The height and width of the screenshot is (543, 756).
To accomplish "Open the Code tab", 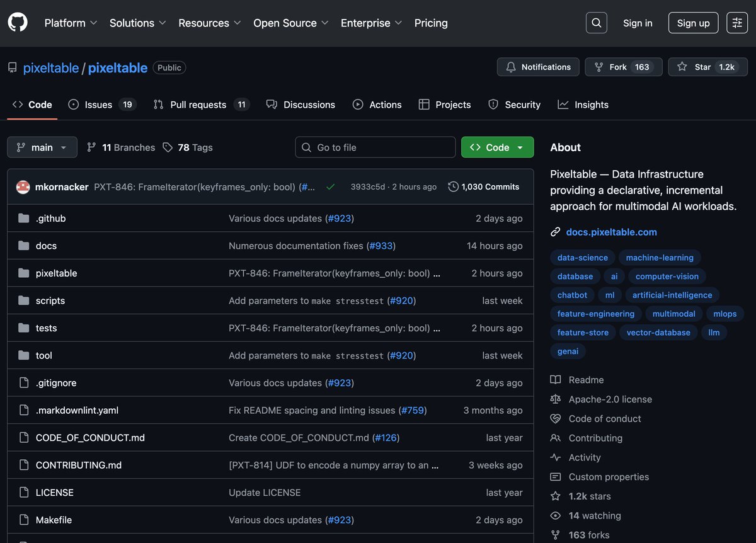I will point(32,105).
